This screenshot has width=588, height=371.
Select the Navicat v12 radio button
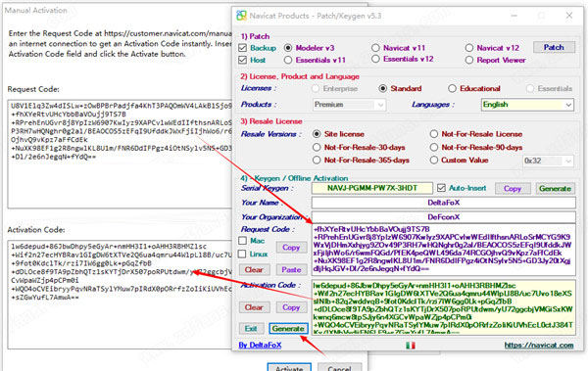click(x=469, y=48)
